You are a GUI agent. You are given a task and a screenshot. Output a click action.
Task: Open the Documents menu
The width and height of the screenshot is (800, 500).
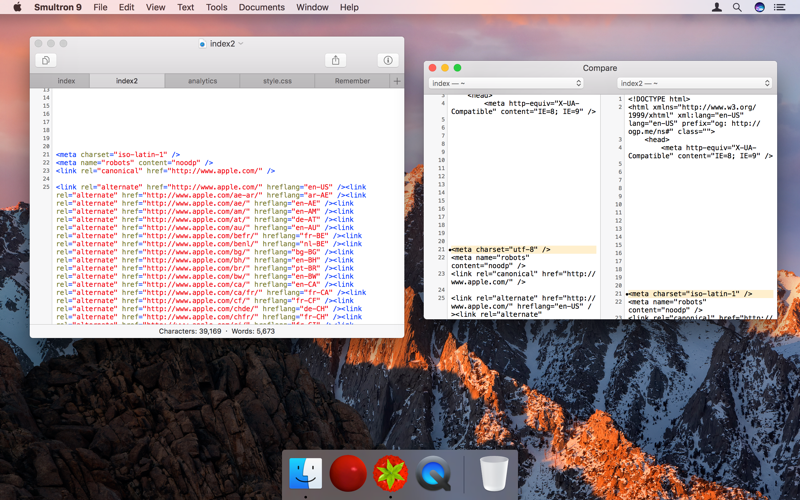(262, 7)
